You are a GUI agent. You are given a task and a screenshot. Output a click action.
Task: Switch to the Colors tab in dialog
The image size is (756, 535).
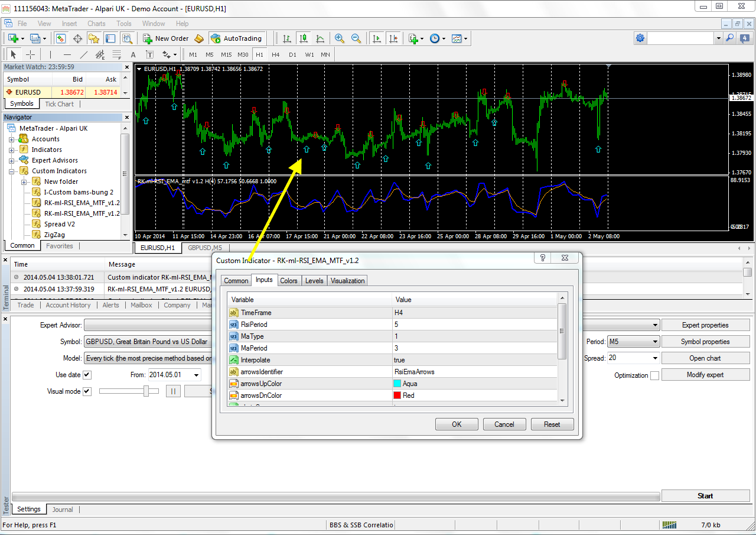[289, 281]
